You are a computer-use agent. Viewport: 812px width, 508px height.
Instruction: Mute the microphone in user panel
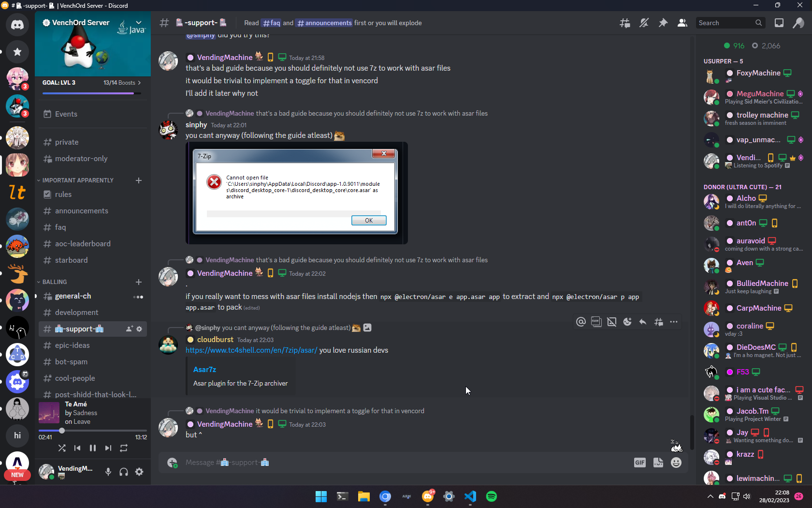pyautogui.click(x=108, y=472)
